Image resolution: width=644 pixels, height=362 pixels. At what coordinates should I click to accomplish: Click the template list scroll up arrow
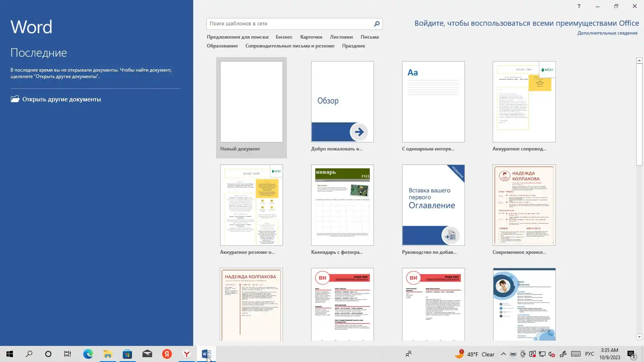(x=639, y=60)
